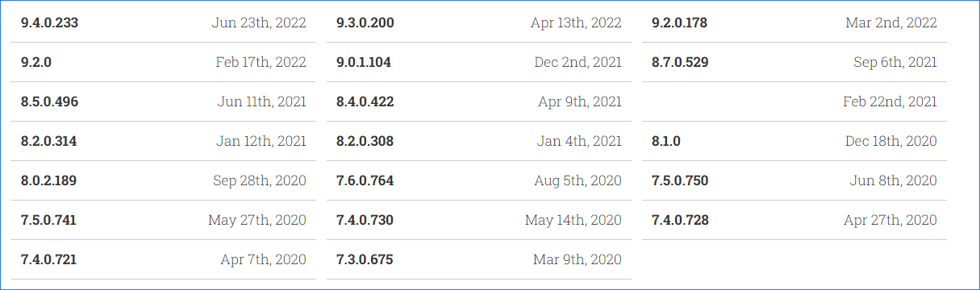Open version 8.1.0 from Dec 18th, 2020
Image resolution: width=980 pixels, height=290 pixels.
point(666,141)
